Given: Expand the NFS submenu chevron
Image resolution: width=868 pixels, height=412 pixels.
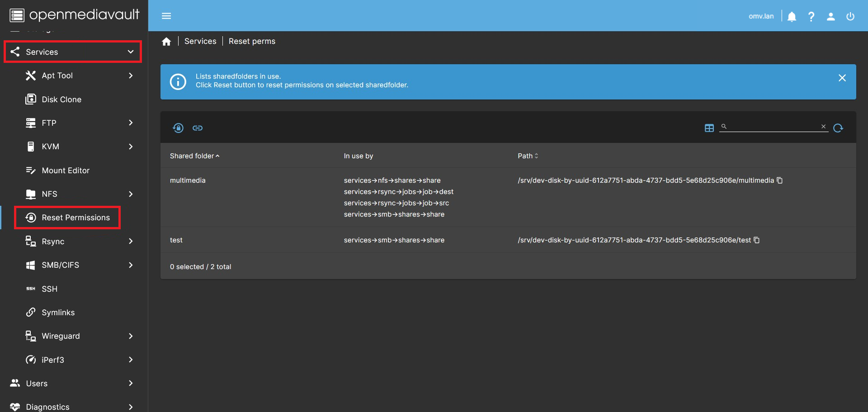Looking at the screenshot, I should (x=131, y=194).
